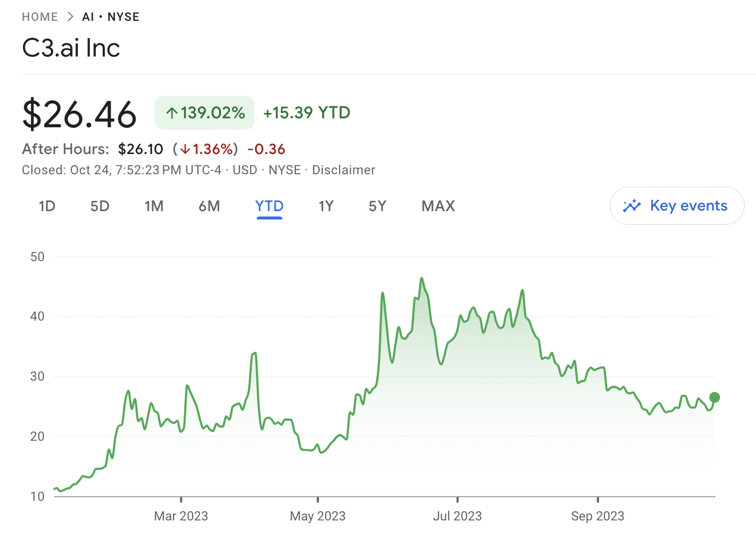Click the red down arrow by 1.36%
This screenshot has height=546, width=756.
pos(185,149)
